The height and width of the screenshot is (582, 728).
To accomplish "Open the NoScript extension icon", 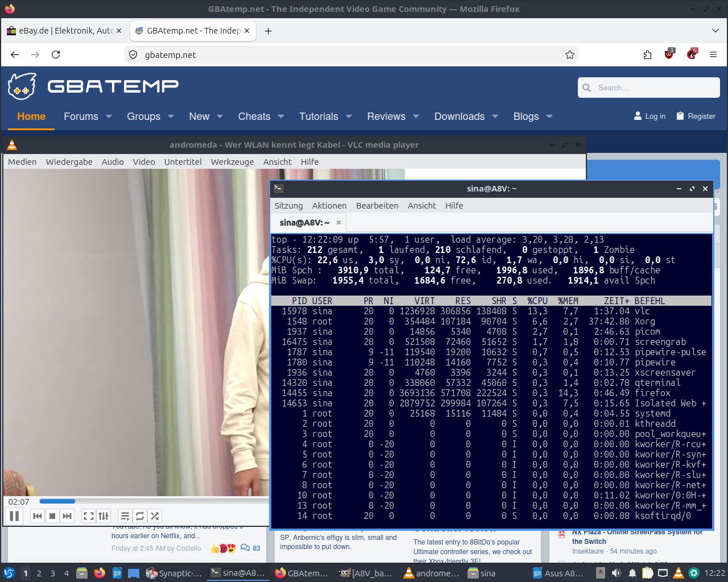I will pyautogui.click(x=692, y=55).
